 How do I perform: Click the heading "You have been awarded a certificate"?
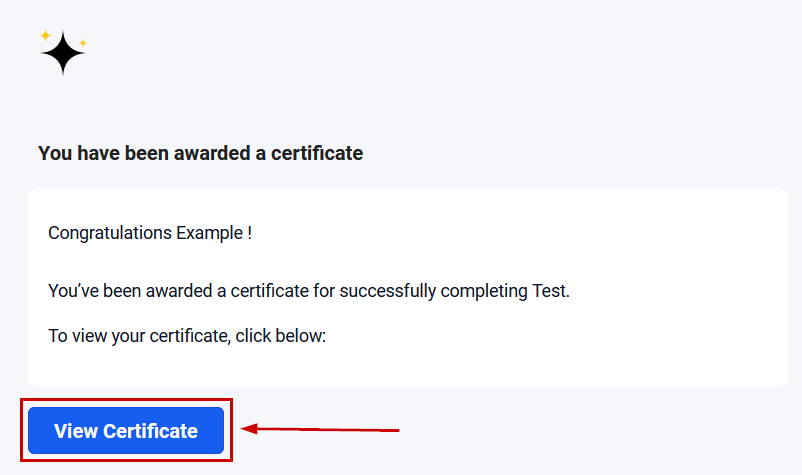200,153
